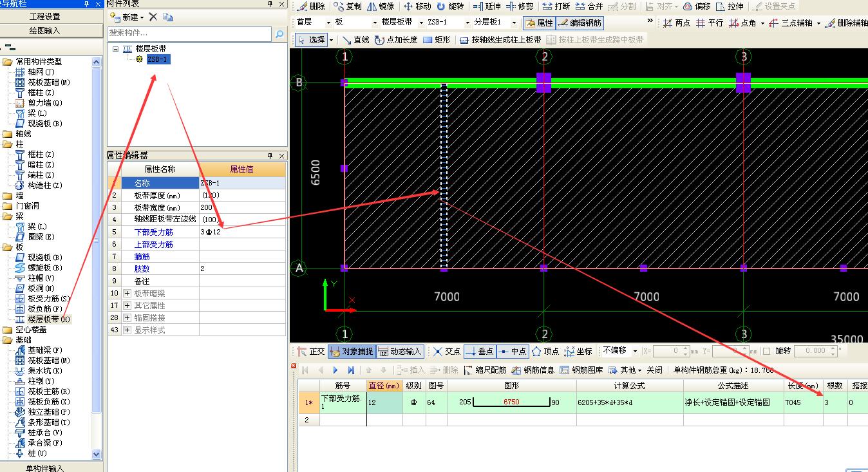Toggle 正交 orthogonal mode

(311, 351)
